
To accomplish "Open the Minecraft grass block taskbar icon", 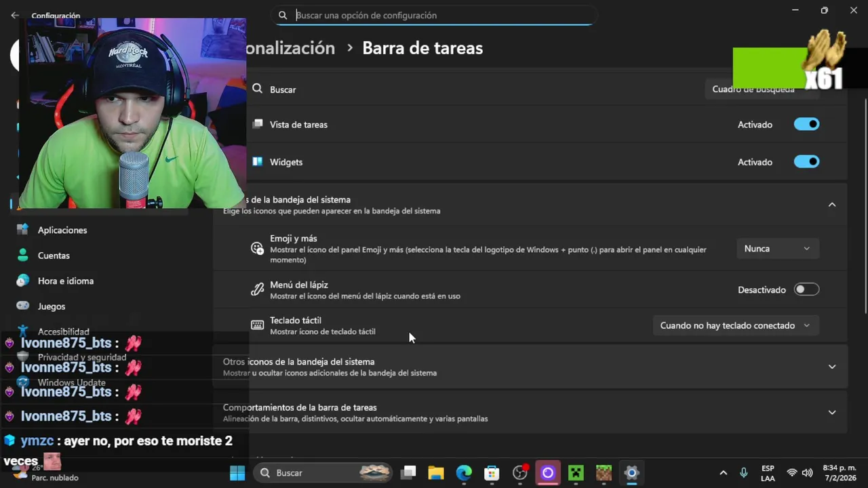I will (x=604, y=472).
